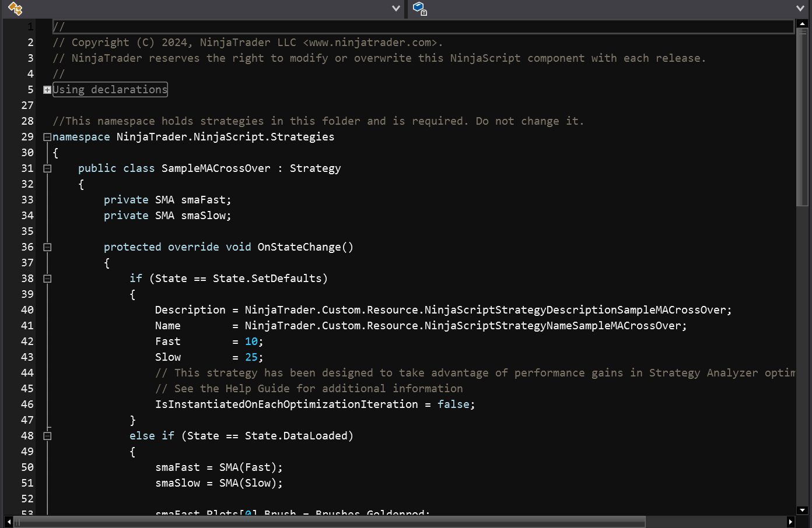Collapse the SampleMACrossOver class block
This screenshot has width=812, height=528.
pyautogui.click(x=47, y=168)
